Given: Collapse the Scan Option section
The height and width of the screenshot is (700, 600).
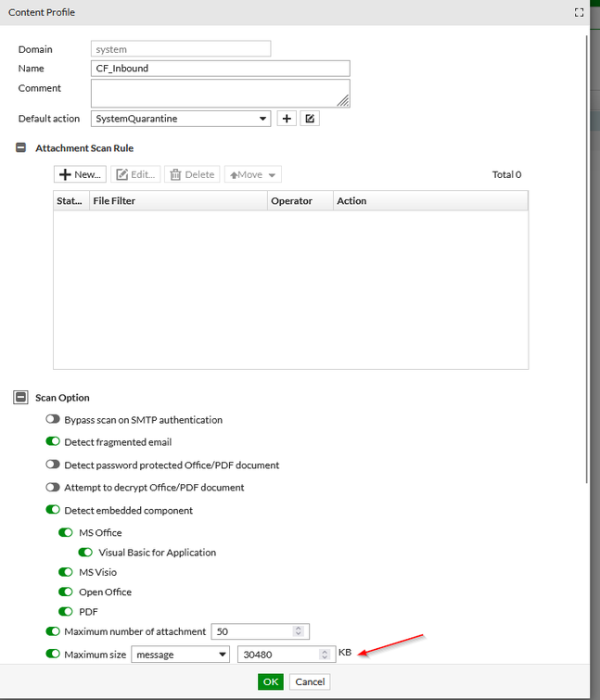Looking at the screenshot, I should click(x=20, y=398).
